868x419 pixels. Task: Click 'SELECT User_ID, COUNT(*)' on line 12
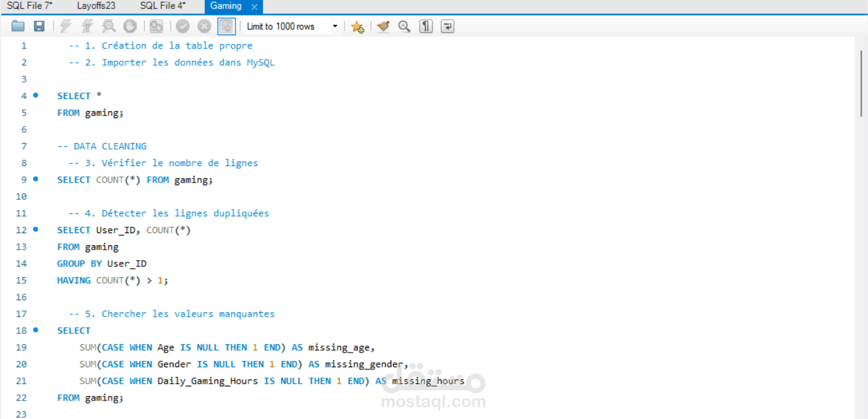point(124,230)
